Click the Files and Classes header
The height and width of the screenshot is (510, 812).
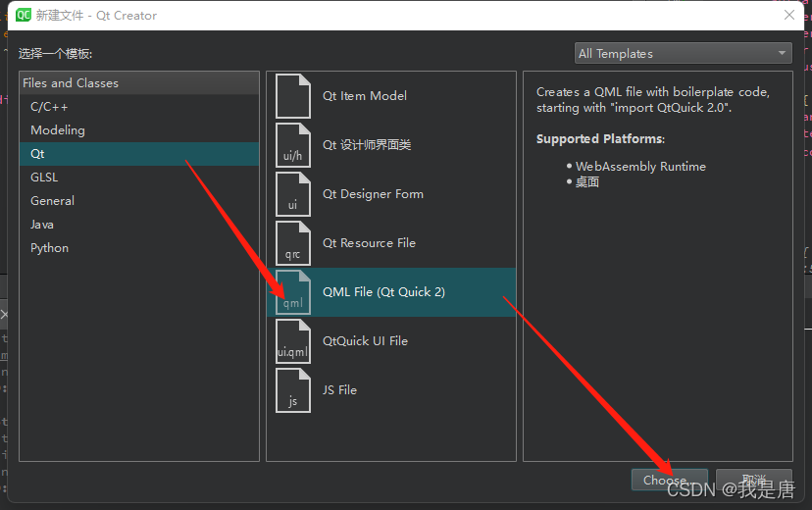[139, 82]
